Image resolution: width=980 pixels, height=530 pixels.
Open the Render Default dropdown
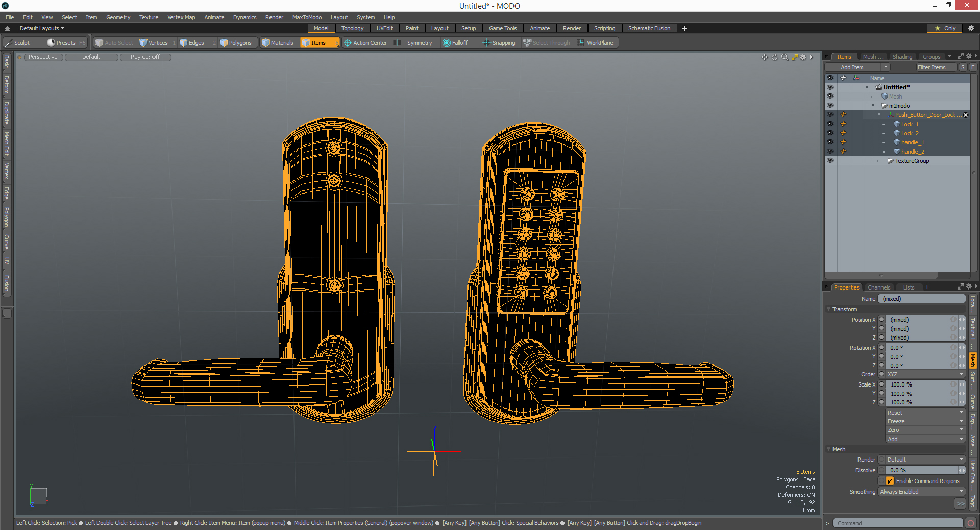925,460
